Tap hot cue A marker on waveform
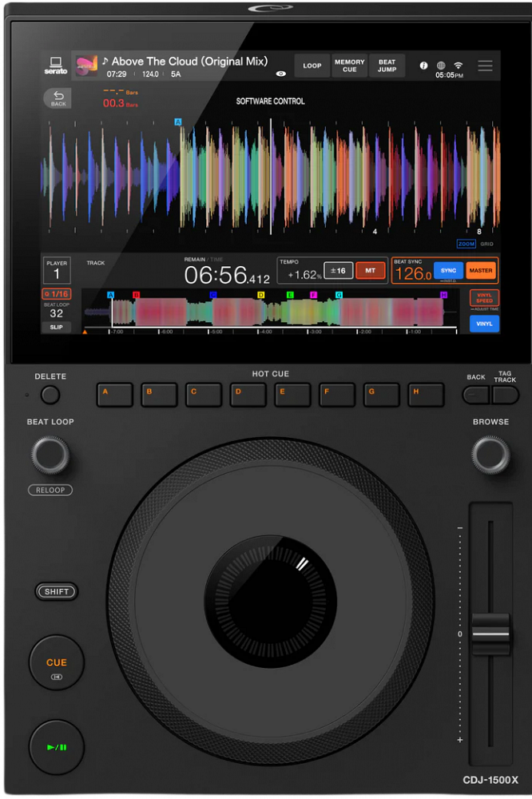This screenshot has width=532, height=799. (x=178, y=121)
